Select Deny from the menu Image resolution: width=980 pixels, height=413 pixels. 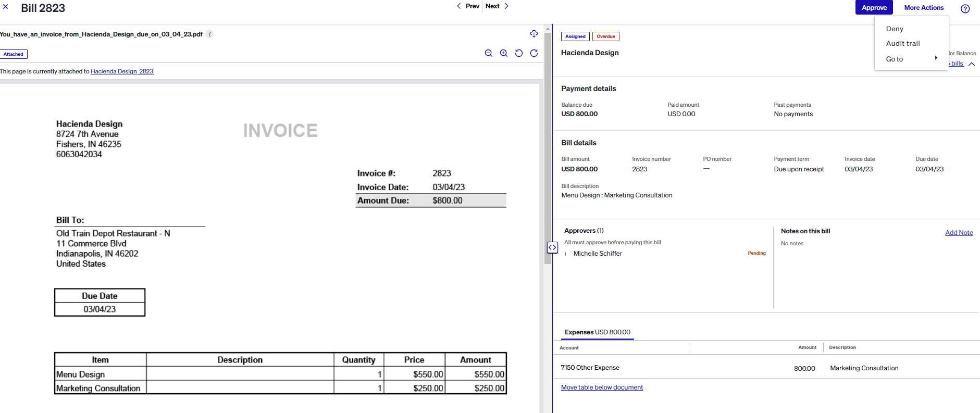895,29
